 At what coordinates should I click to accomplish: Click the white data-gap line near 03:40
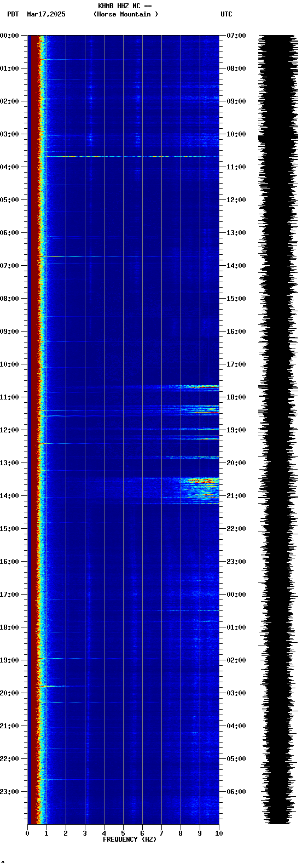coord(131,156)
